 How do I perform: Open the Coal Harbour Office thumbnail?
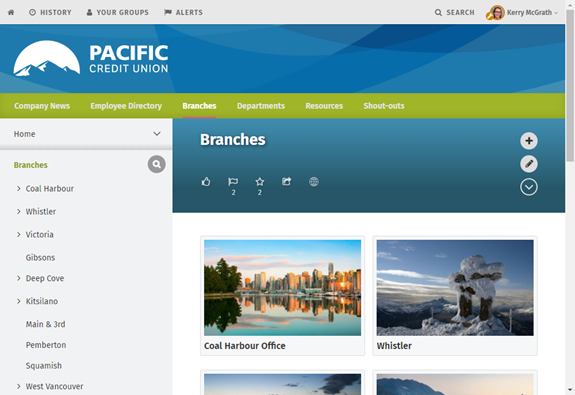tap(282, 288)
